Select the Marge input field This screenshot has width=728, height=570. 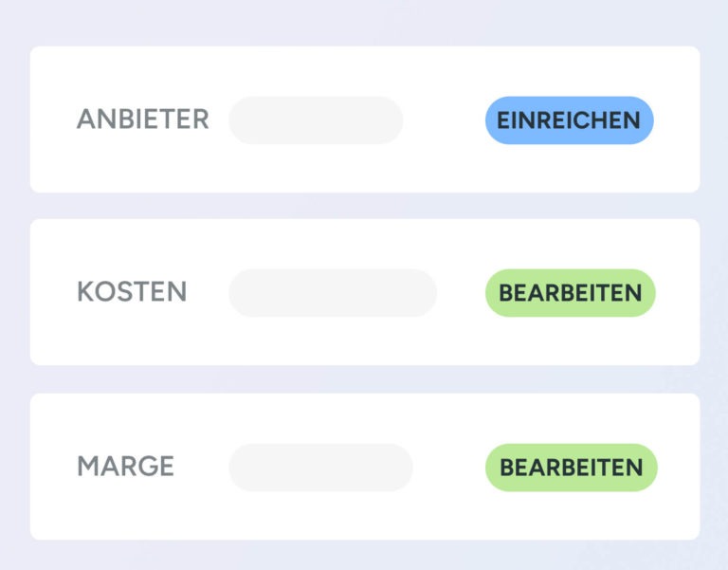click(x=320, y=468)
